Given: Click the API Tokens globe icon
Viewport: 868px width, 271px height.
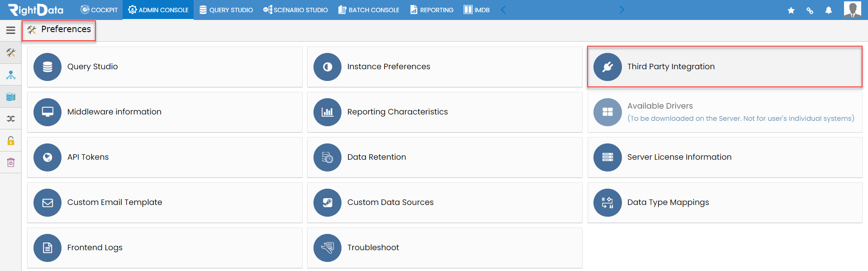Looking at the screenshot, I should click(x=47, y=157).
